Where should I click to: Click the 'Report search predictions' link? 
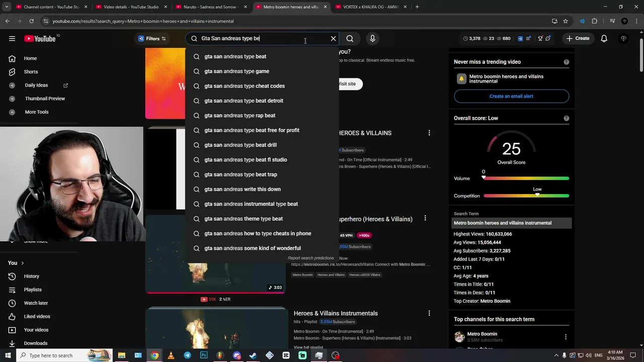pyautogui.click(x=310, y=258)
